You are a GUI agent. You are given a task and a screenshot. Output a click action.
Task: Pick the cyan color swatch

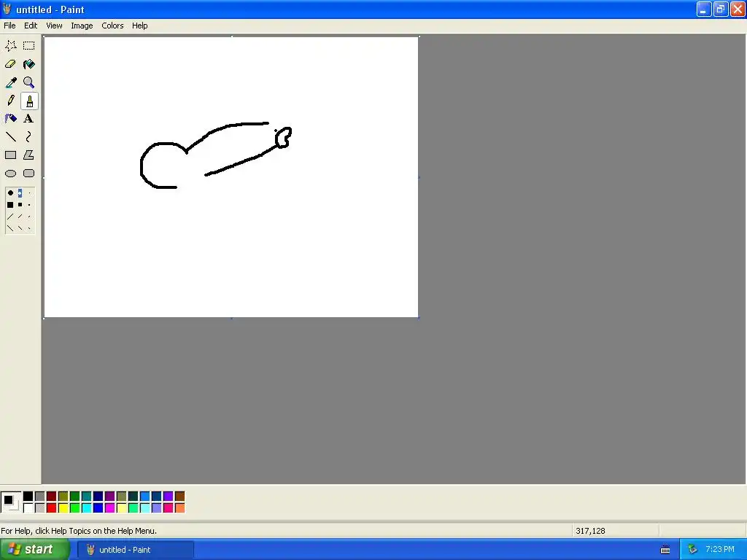87,508
